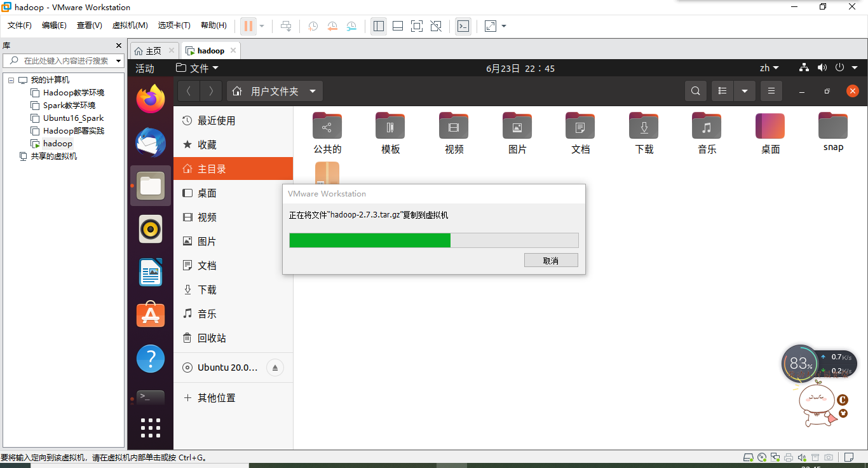
Task: Open the library search filter dropdown
Action: [x=118, y=61]
